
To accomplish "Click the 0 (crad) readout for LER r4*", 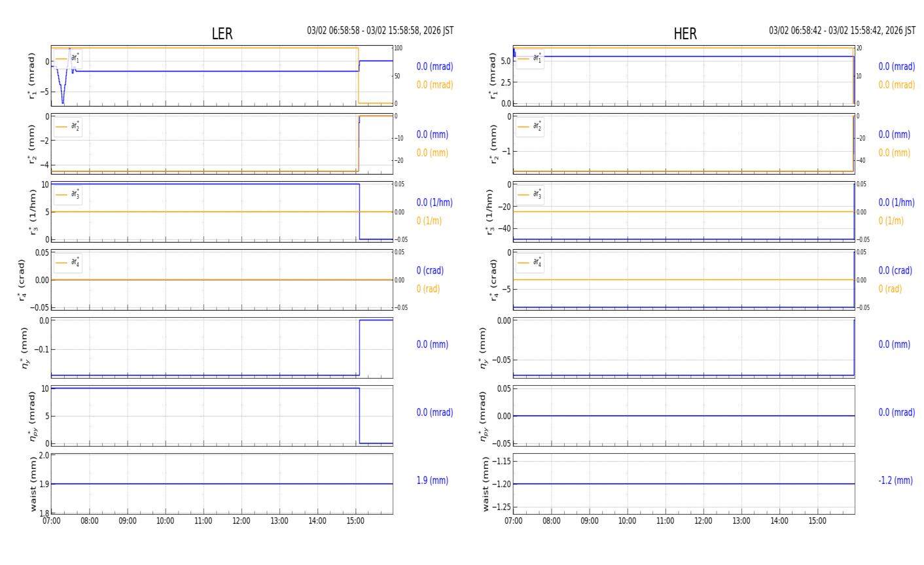I will click(x=430, y=271).
